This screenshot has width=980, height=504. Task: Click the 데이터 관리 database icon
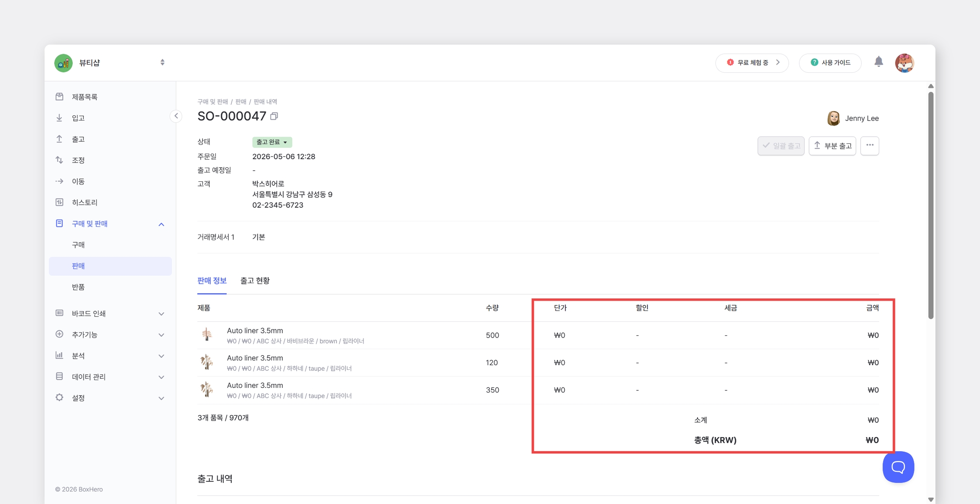coord(60,376)
